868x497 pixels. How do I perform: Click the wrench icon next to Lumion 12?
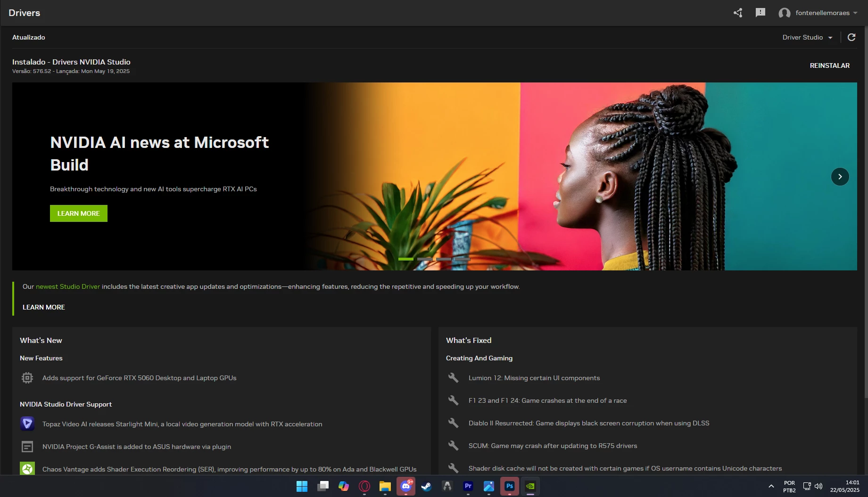pyautogui.click(x=453, y=378)
